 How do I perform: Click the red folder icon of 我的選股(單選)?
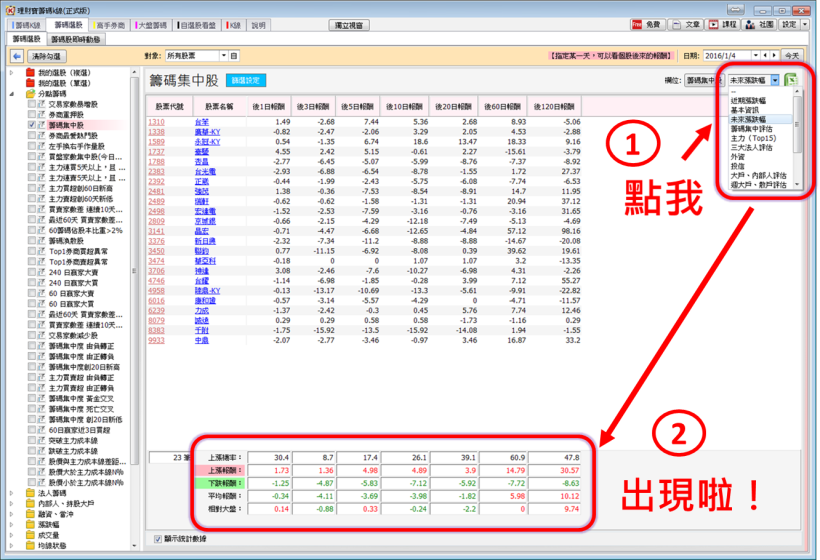point(30,83)
